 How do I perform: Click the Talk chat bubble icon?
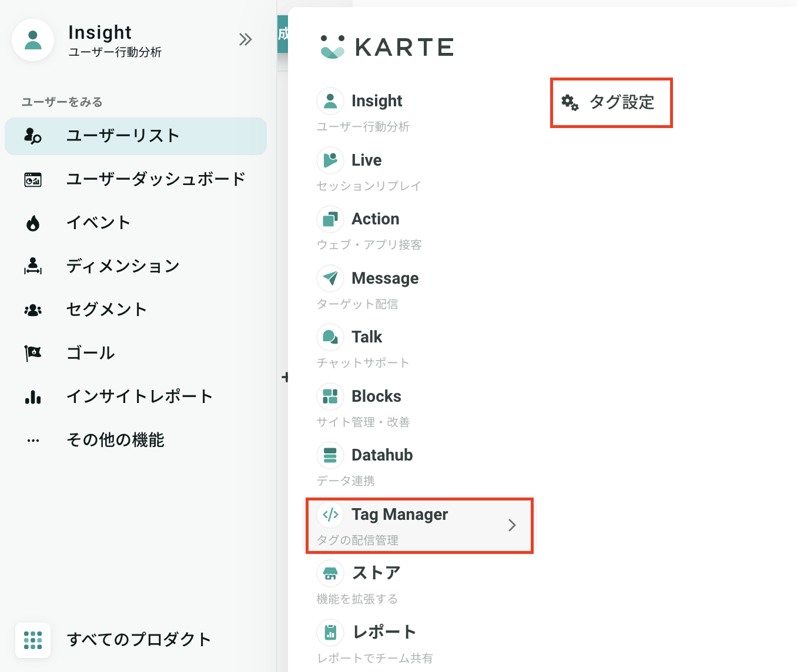point(330,337)
